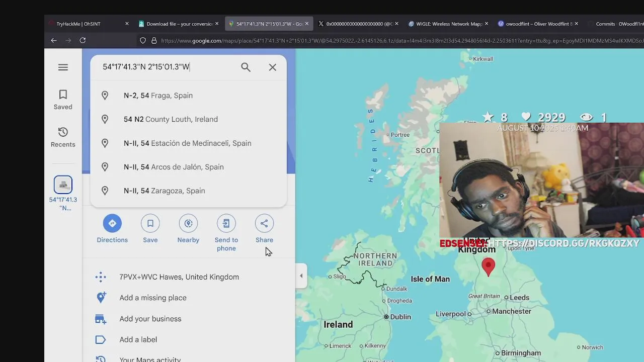Close the TryHackMe tab

tap(127, 24)
